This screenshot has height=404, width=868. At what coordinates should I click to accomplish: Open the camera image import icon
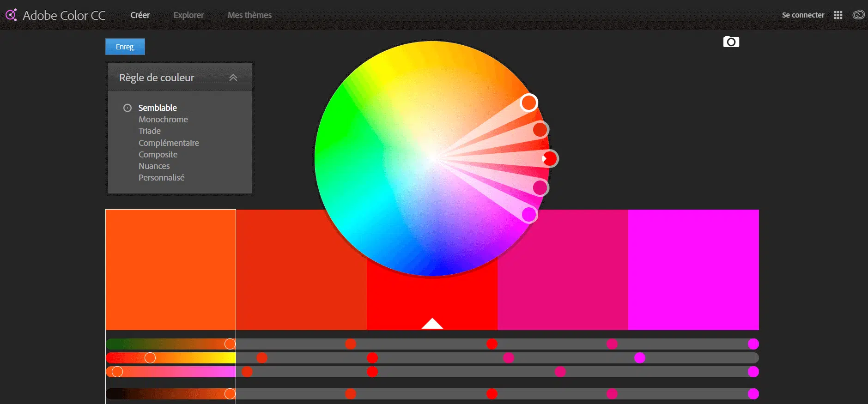click(731, 42)
